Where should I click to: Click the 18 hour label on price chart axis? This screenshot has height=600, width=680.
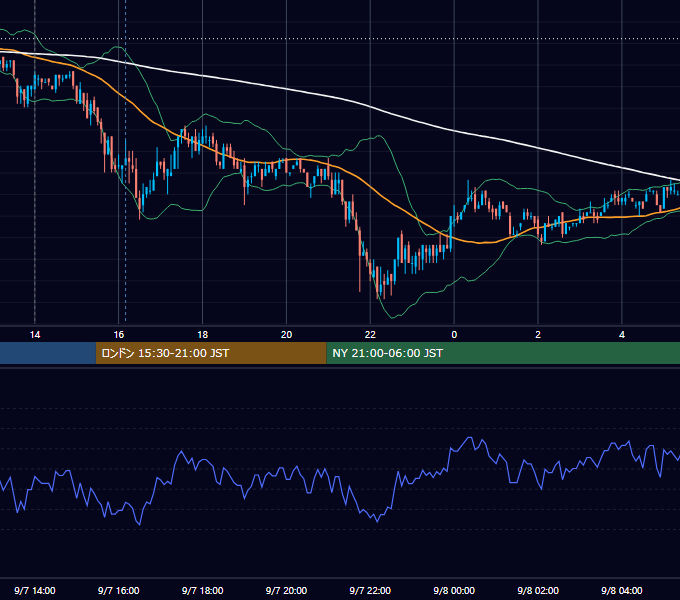[203, 335]
